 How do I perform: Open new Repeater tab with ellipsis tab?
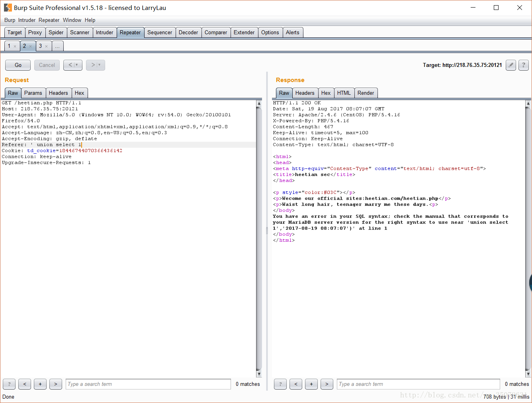[x=57, y=46]
